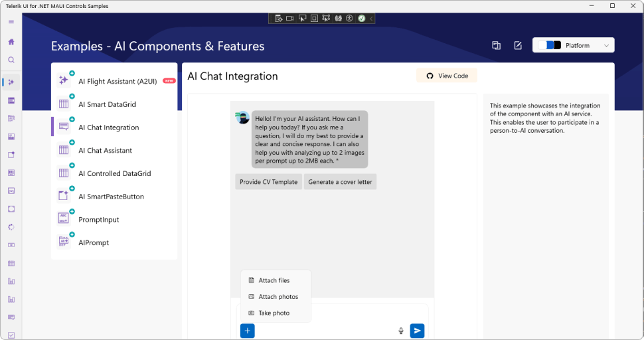The width and height of the screenshot is (644, 340).
Task: Click the edit pencil icon in header
Action: point(518,46)
